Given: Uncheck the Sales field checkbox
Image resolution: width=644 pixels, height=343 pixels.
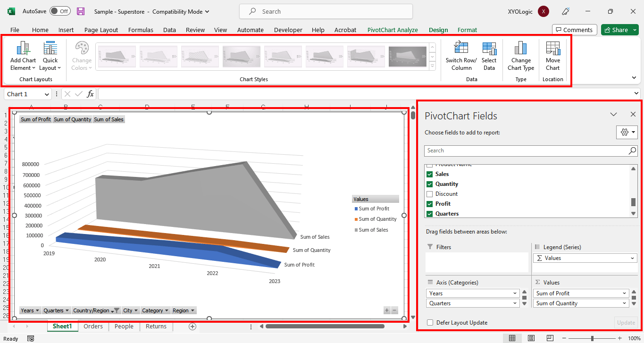Looking at the screenshot, I should coord(429,174).
